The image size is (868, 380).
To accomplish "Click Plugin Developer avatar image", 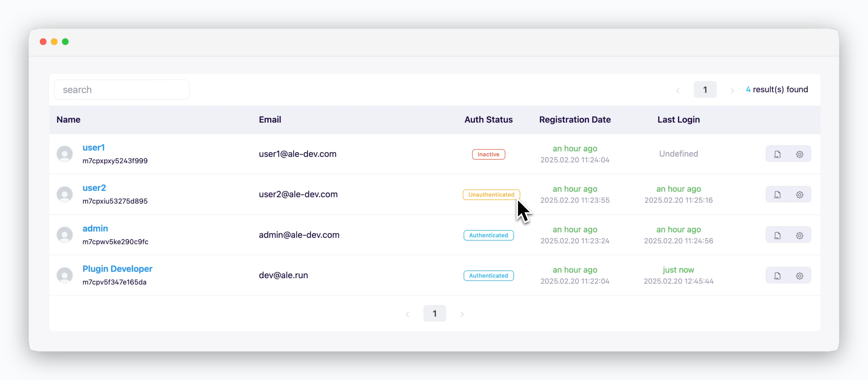I will (x=65, y=275).
